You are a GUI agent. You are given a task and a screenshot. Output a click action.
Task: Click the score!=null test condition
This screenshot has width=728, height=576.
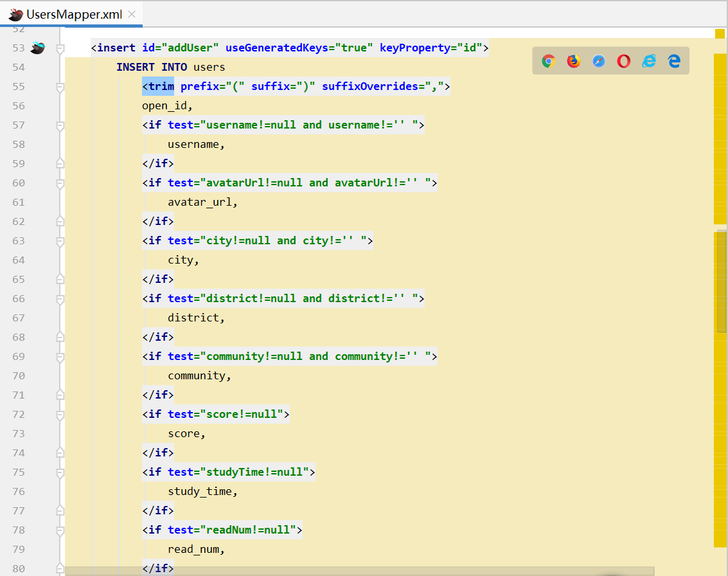point(242,415)
